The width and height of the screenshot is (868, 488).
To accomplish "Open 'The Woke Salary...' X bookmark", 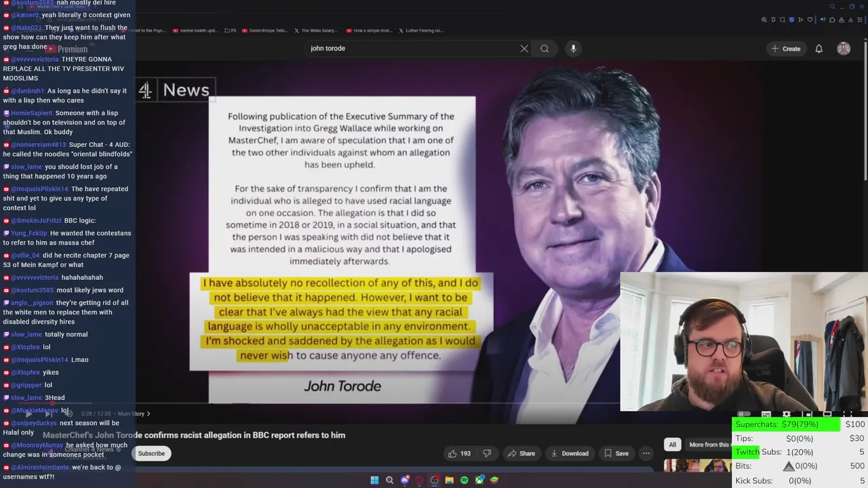I will pos(317,30).
